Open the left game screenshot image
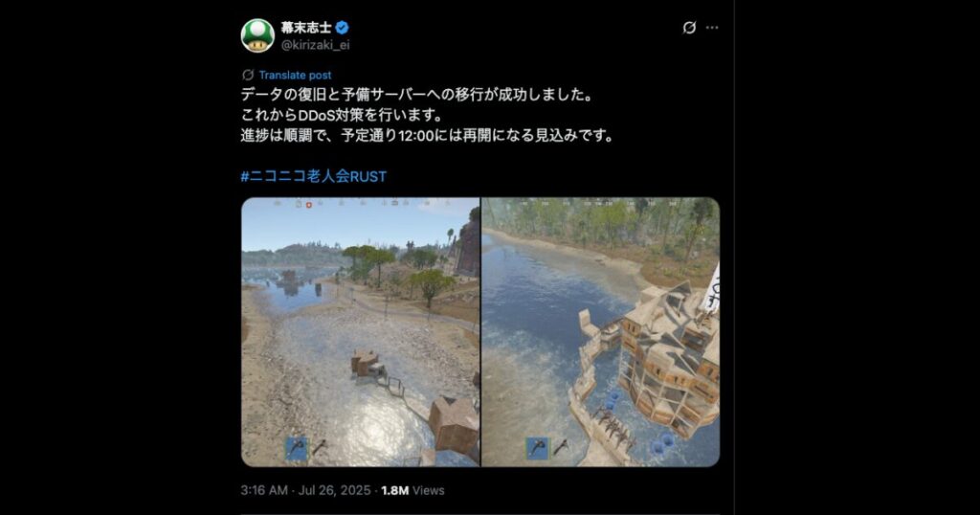Image resolution: width=980 pixels, height=515 pixels. pyautogui.click(x=361, y=332)
